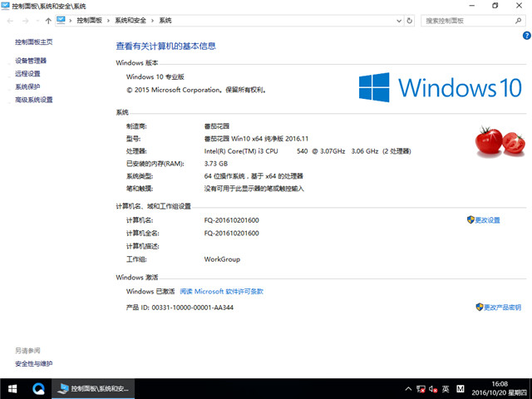Click the 3.73 GB RAM value
Viewport: 532px width, 399px height.
216,164
